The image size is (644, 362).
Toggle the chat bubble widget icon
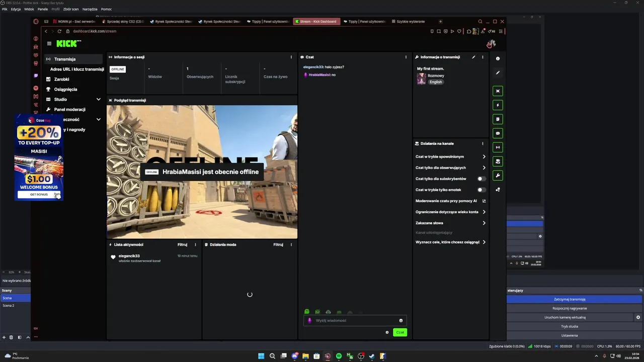498,133
